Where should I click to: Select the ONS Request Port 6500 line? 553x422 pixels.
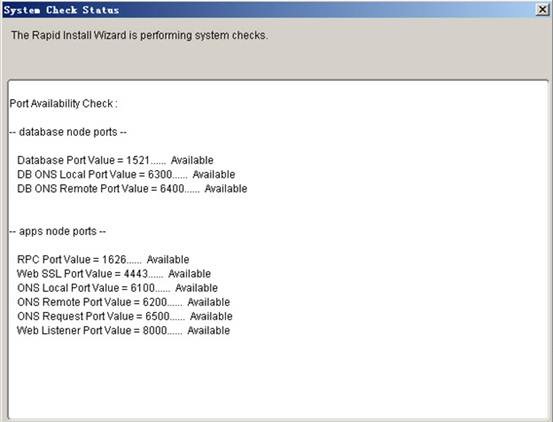(125, 316)
